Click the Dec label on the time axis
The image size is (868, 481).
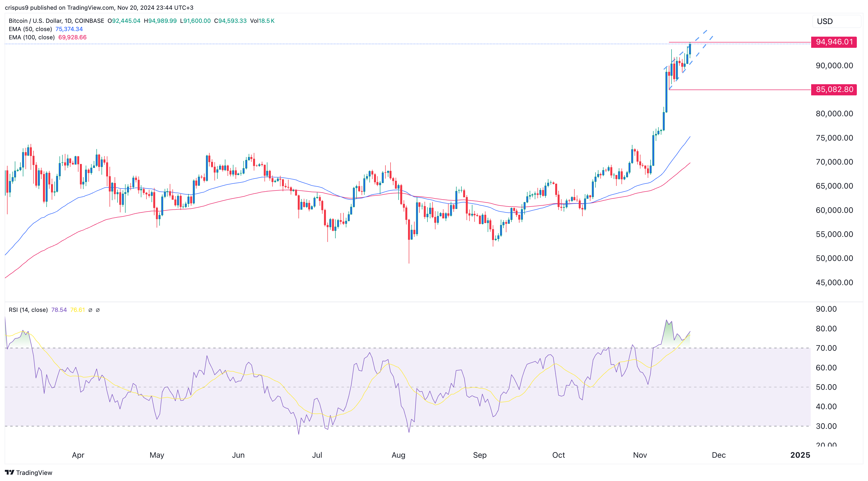tap(719, 456)
